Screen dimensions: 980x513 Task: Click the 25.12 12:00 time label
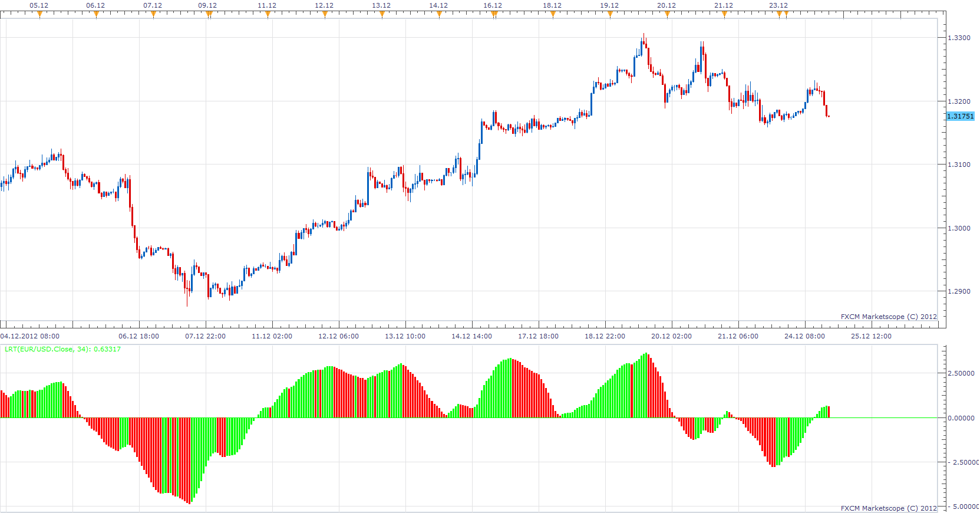871,336
